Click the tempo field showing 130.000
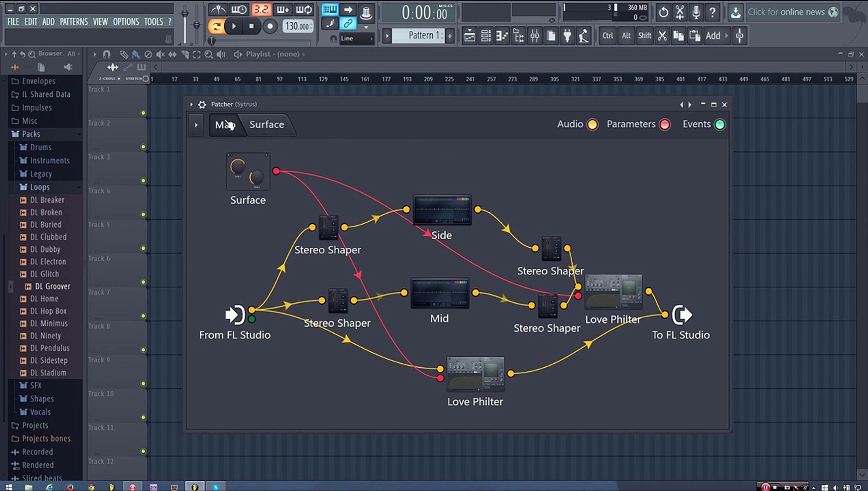The height and width of the screenshot is (491, 868). 298,26
